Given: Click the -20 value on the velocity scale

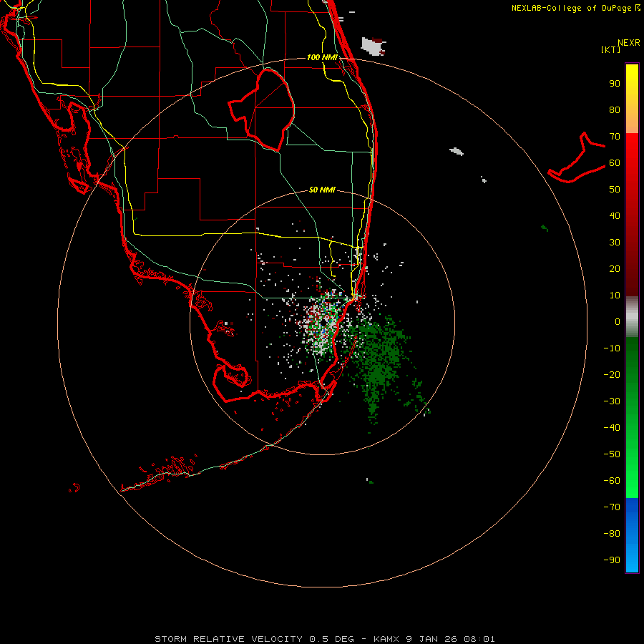Looking at the screenshot, I should click(612, 375).
